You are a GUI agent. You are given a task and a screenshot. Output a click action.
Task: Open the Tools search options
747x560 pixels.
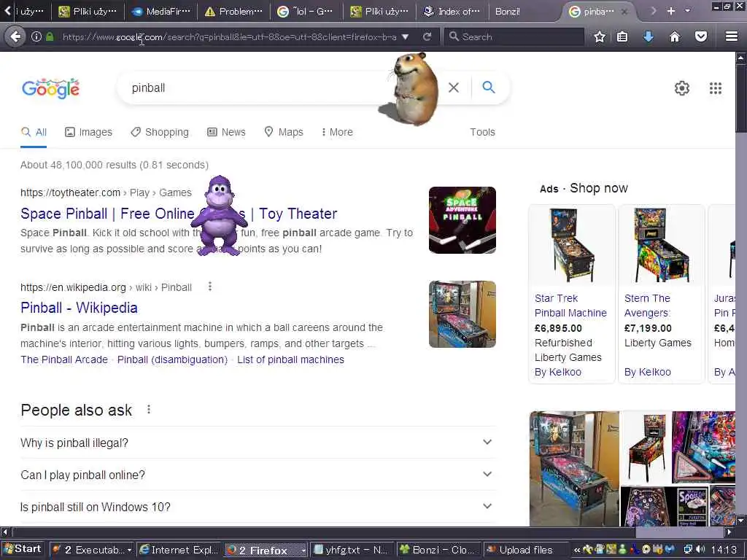point(482,132)
